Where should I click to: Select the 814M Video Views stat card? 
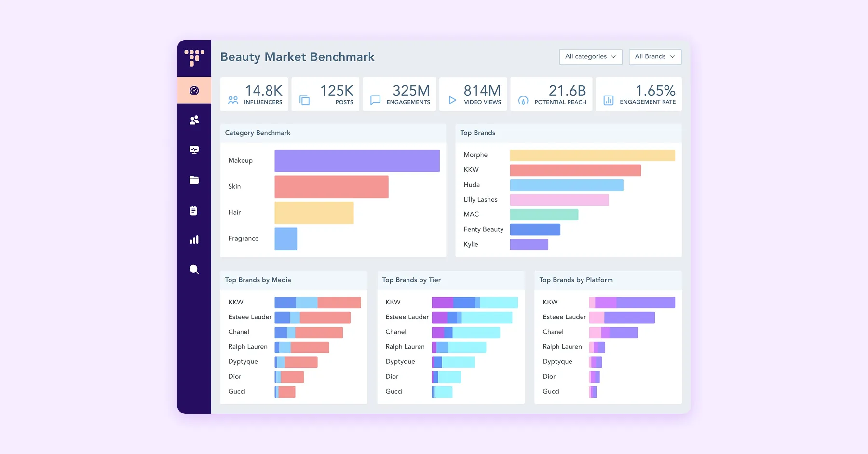coord(473,94)
